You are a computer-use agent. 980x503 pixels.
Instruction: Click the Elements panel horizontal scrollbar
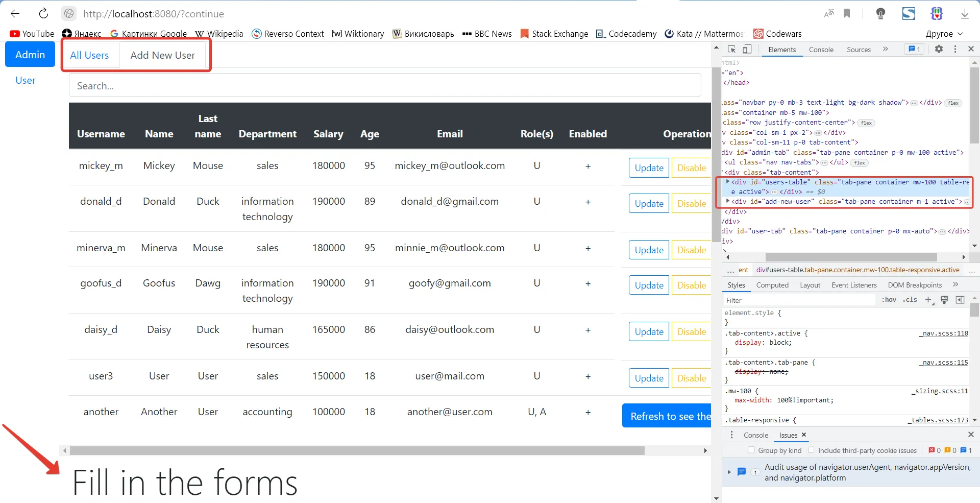851,257
